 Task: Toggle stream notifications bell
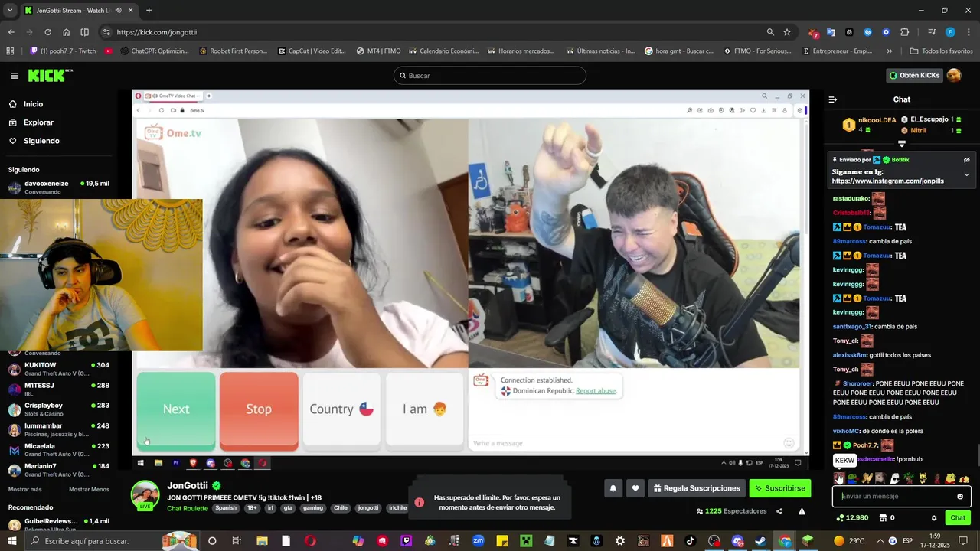(612, 488)
